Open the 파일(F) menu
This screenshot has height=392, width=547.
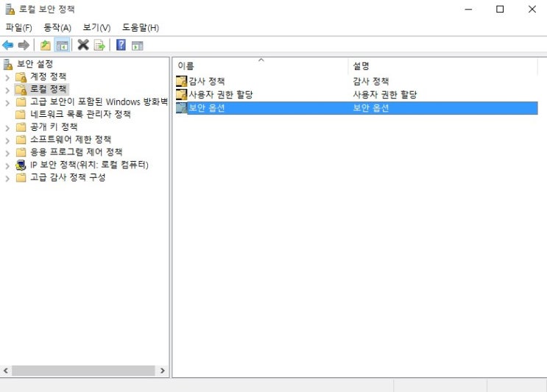[x=19, y=27]
